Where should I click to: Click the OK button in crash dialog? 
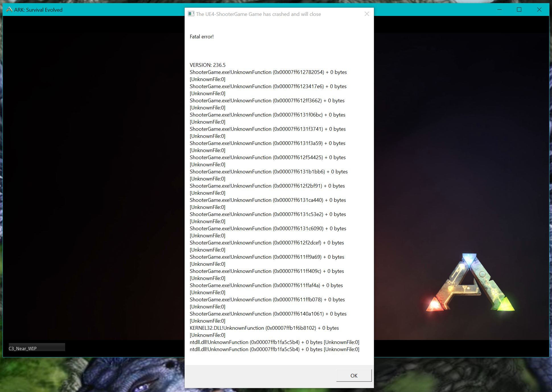tap(354, 376)
